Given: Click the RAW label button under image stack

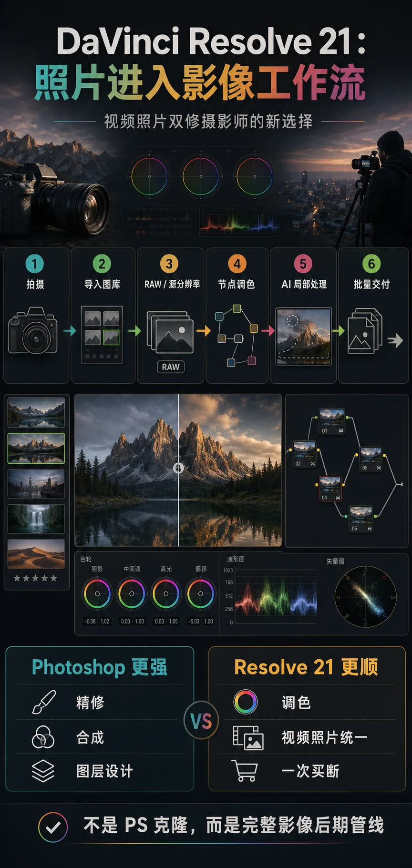Looking at the screenshot, I should (171, 367).
